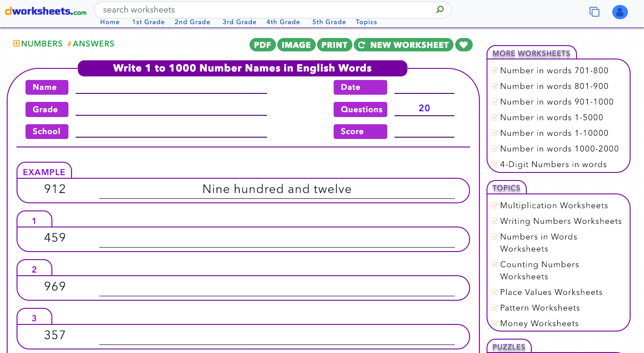The width and height of the screenshot is (644, 353).
Task: Click the copy pages icon in the header
Action: tap(594, 12)
